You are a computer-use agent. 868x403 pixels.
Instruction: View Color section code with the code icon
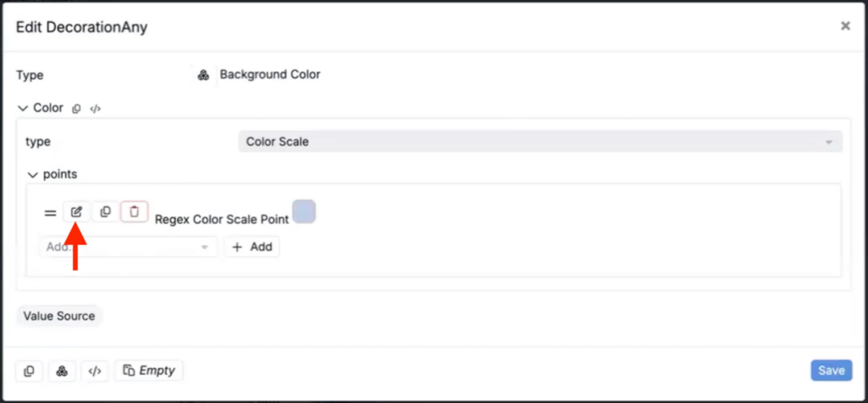(x=95, y=109)
